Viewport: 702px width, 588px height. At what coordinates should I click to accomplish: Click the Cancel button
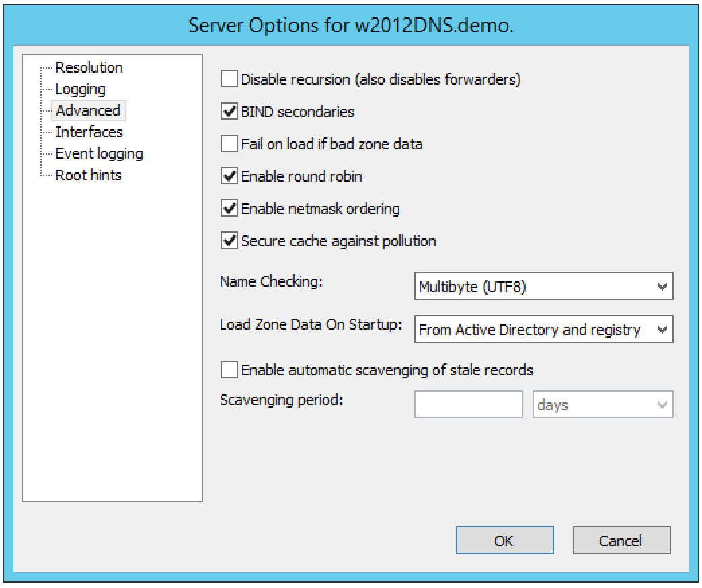(x=621, y=540)
